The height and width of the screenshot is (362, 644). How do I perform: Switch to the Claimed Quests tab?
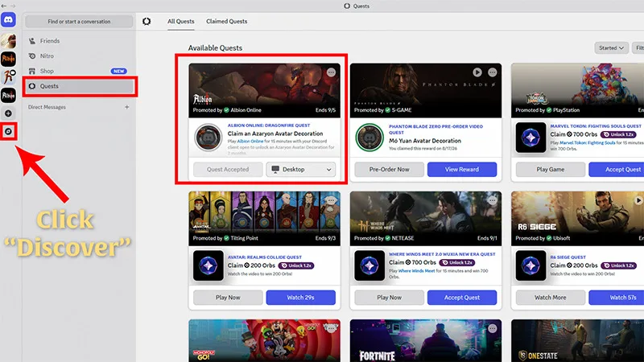(x=227, y=22)
